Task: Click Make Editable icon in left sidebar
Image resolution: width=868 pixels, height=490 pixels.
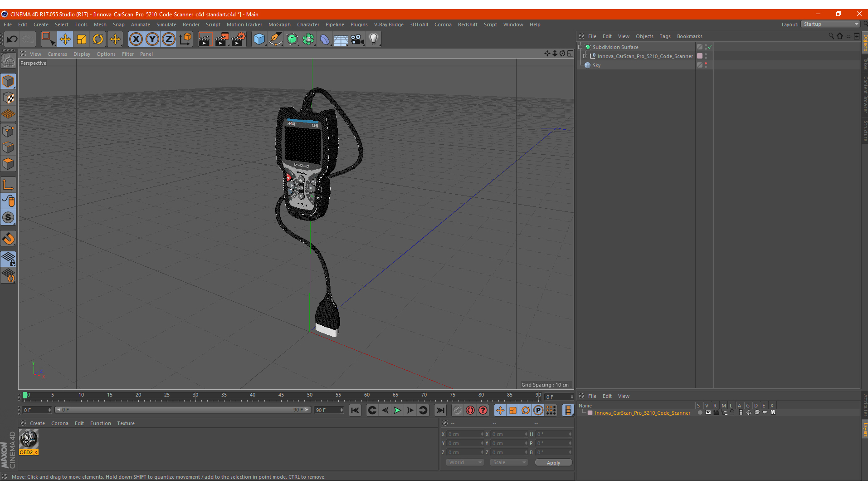Action: pos(8,60)
